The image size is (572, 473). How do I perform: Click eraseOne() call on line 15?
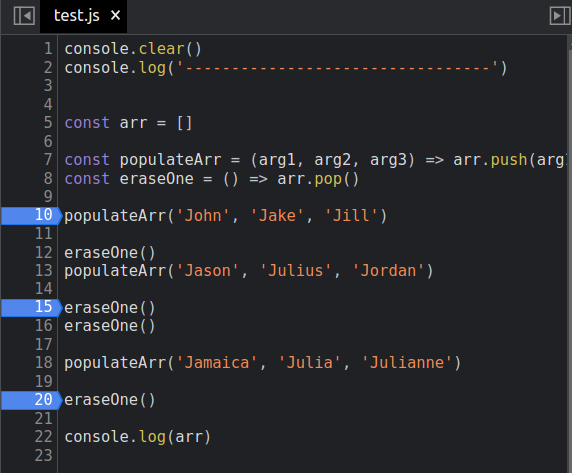tap(110, 308)
